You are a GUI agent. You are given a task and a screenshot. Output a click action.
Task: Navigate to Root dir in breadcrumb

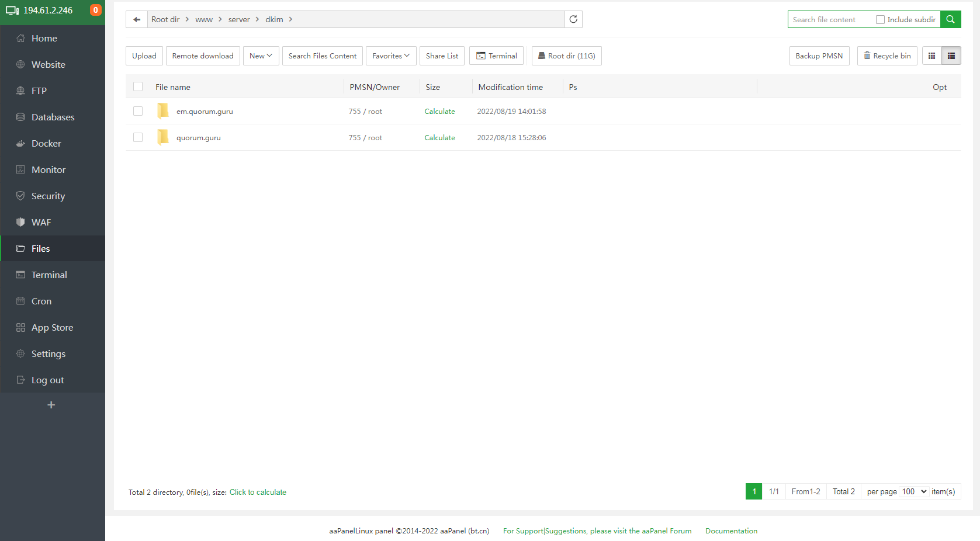point(165,19)
